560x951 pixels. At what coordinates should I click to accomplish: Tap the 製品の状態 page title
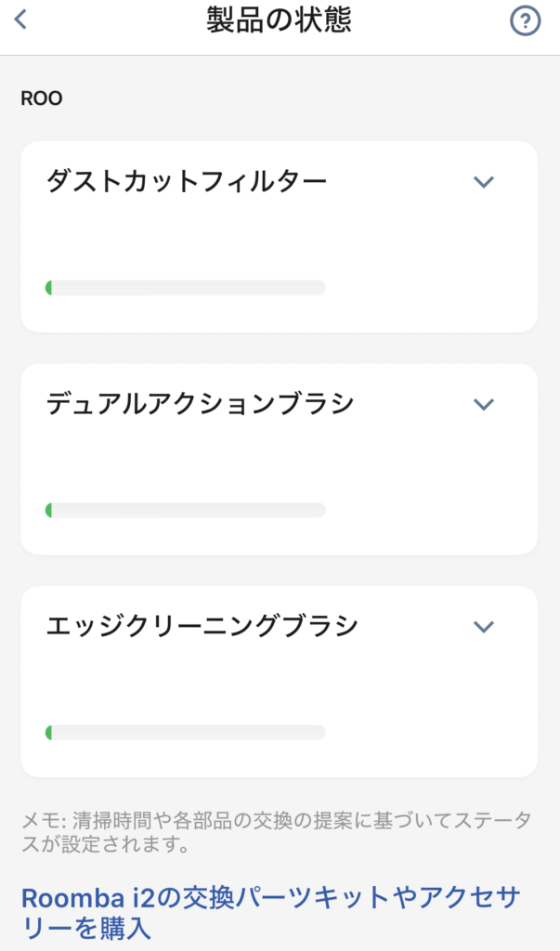coord(279,20)
